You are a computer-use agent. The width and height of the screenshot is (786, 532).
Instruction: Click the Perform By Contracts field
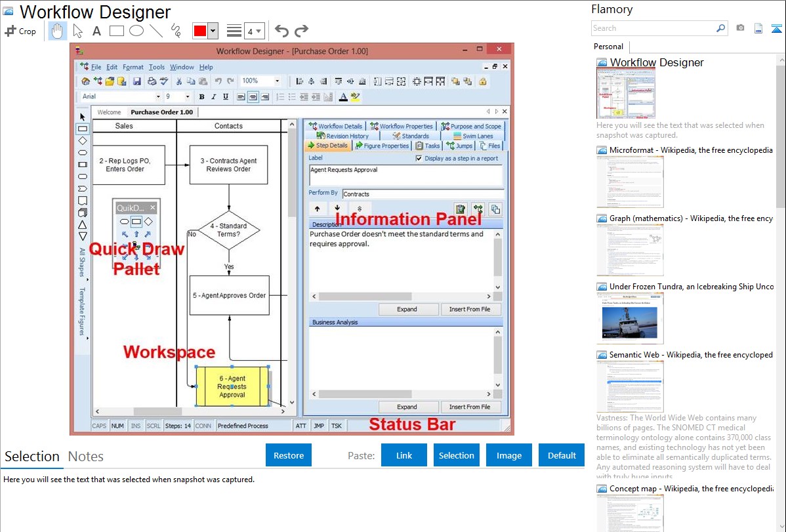coord(423,194)
